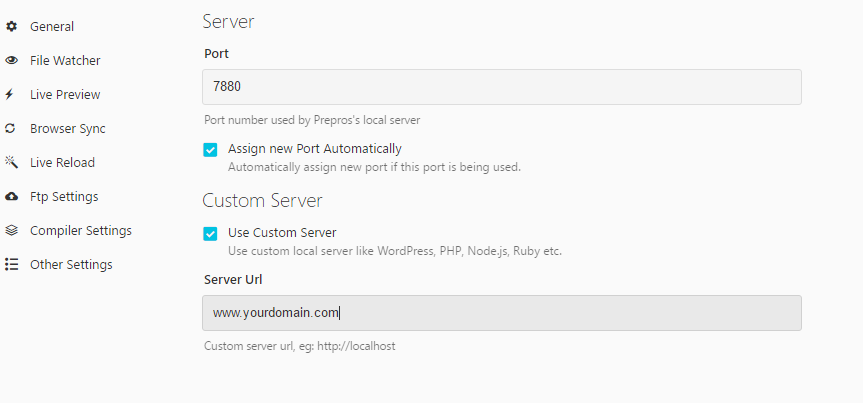Click the Custom Server heading
The image size is (863, 403).
coord(262,201)
